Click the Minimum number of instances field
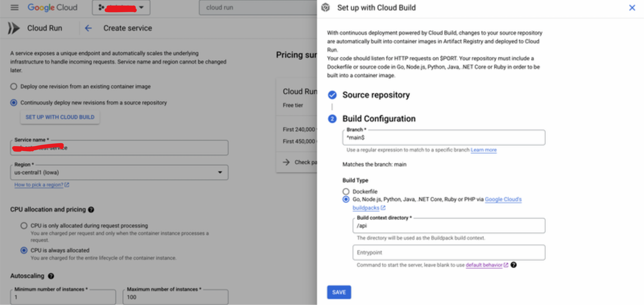Screen dimensions: 644x305 click(x=63, y=297)
